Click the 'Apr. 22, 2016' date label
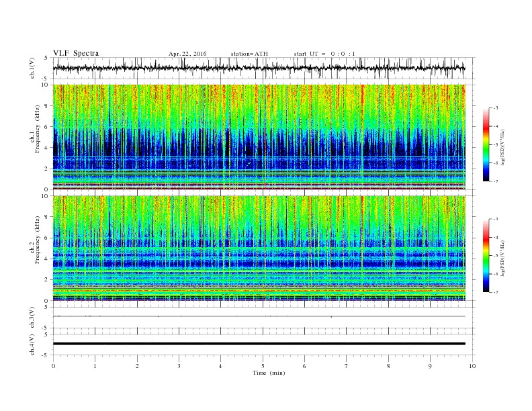This screenshot has height=411, width=532. pos(187,54)
